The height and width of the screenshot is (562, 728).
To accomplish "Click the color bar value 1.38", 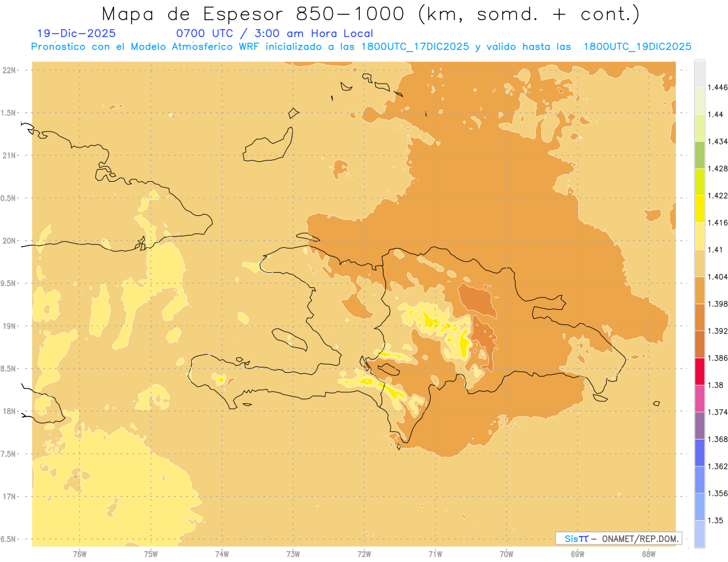I will pos(716,385).
